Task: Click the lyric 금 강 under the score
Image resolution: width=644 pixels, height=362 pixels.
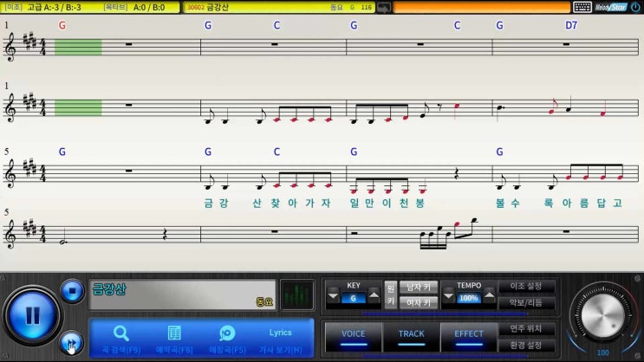Action: [x=216, y=203]
